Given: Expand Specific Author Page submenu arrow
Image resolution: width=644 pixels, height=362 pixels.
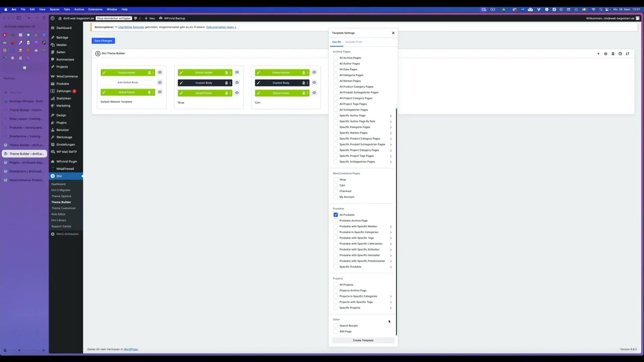Looking at the screenshot, I should point(390,116).
